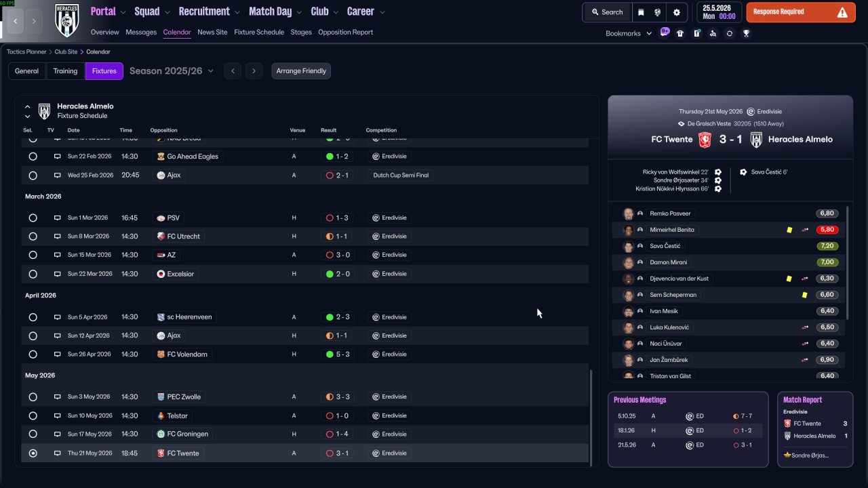Viewport: 868px width, 488px height.
Task: Open the settings gear icon
Action: click(677, 12)
